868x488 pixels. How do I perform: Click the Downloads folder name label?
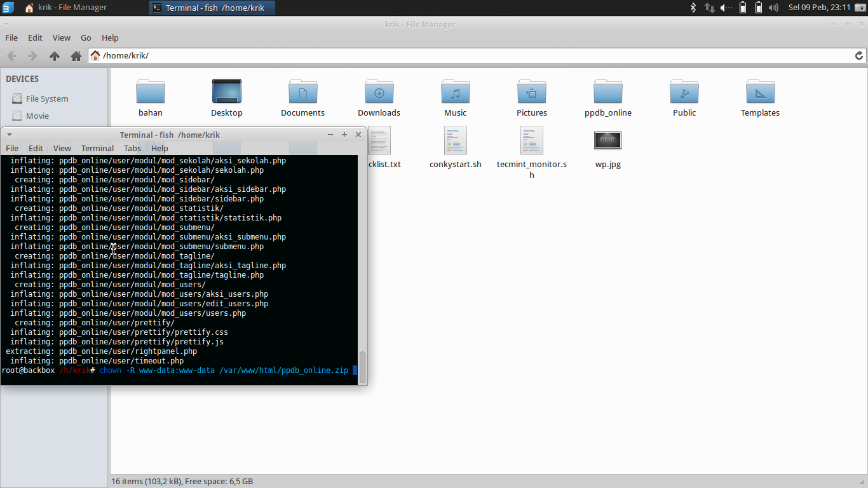[x=379, y=113]
